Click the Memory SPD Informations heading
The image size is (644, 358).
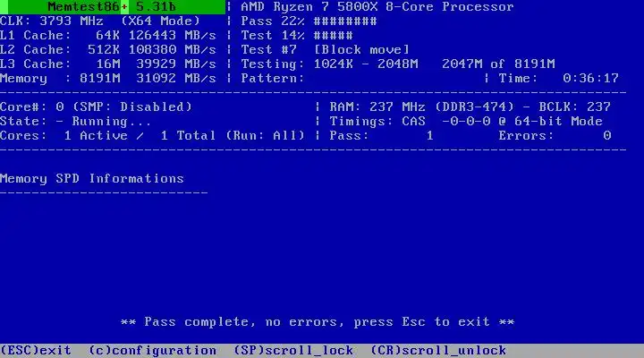[x=91, y=179]
